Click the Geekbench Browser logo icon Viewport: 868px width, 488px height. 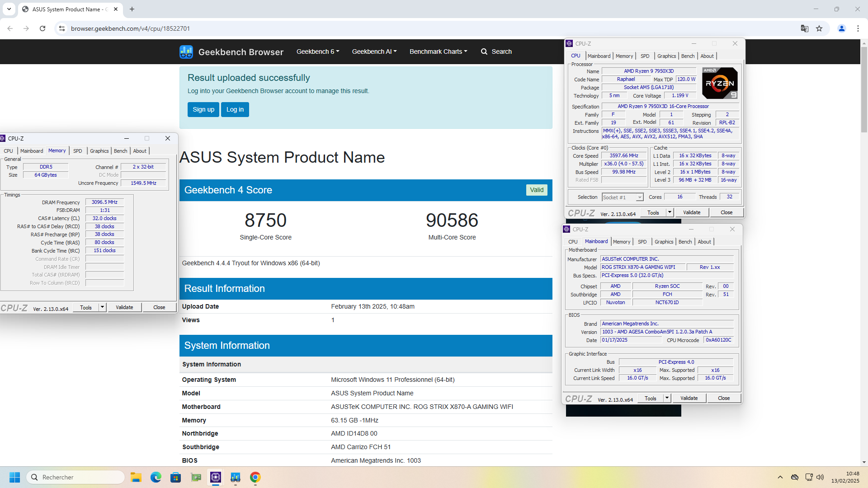pos(186,52)
